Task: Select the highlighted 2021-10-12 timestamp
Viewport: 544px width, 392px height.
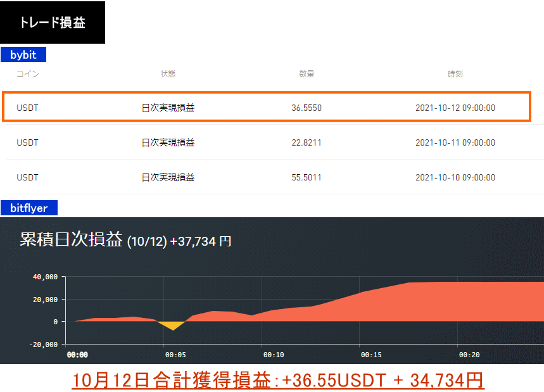Action: (x=455, y=108)
